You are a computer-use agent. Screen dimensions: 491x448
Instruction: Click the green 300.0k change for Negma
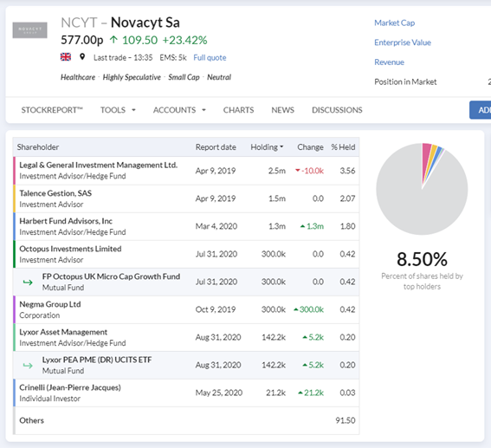pyautogui.click(x=308, y=309)
